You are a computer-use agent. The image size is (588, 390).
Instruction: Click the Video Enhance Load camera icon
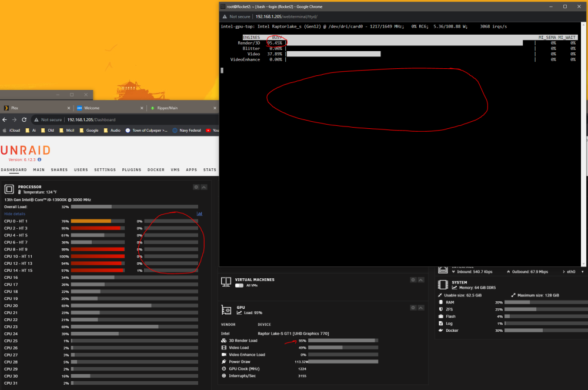pos(224,355)
